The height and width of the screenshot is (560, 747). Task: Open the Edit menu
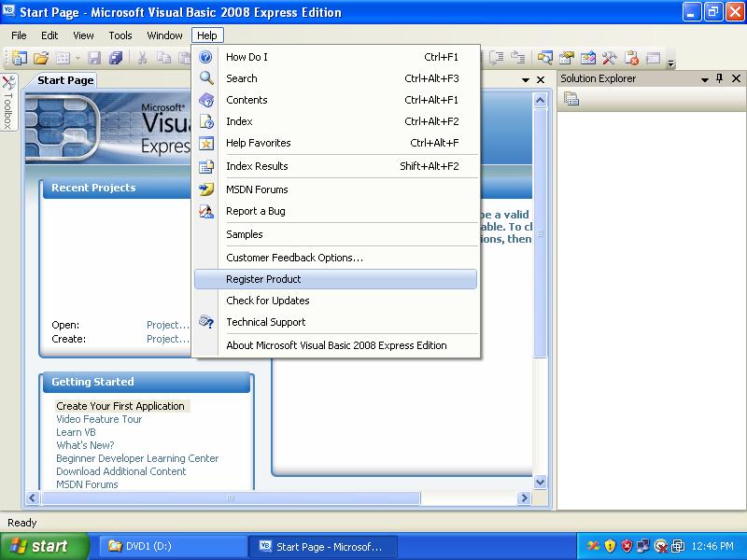point(49,35)
